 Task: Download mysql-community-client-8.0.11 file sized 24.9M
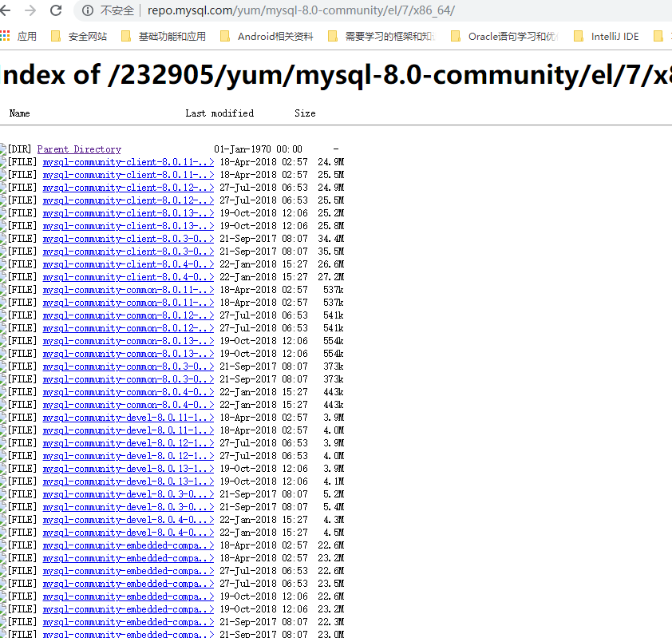tap(128, 162)
